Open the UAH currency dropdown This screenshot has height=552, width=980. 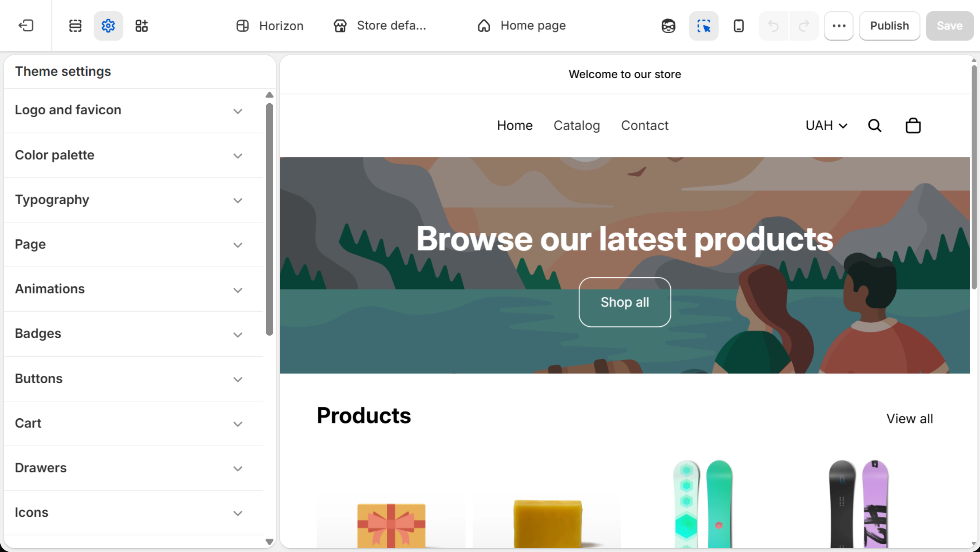tap(826, 125)
